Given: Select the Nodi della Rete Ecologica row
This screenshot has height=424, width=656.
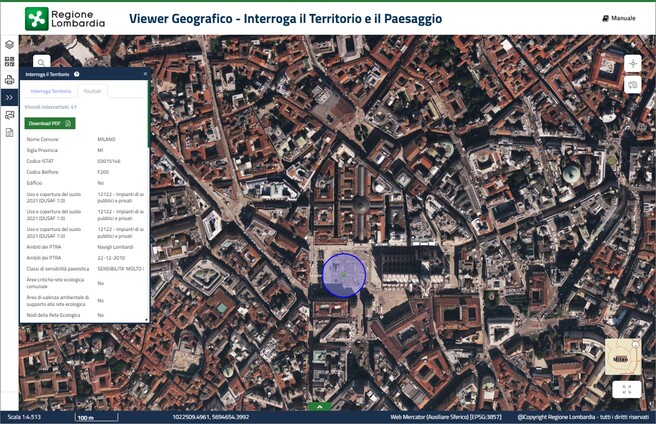Looking at the screenshot, I should [85, 315].
